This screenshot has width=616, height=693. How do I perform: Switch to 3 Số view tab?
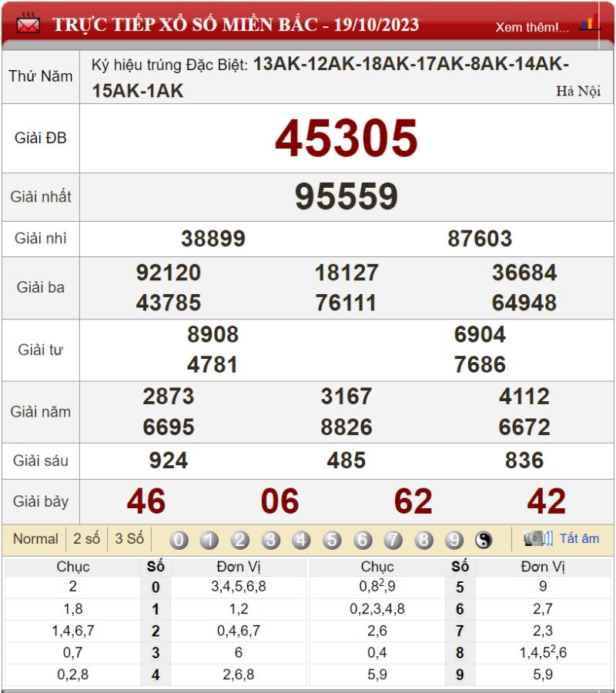pos(129,539)
